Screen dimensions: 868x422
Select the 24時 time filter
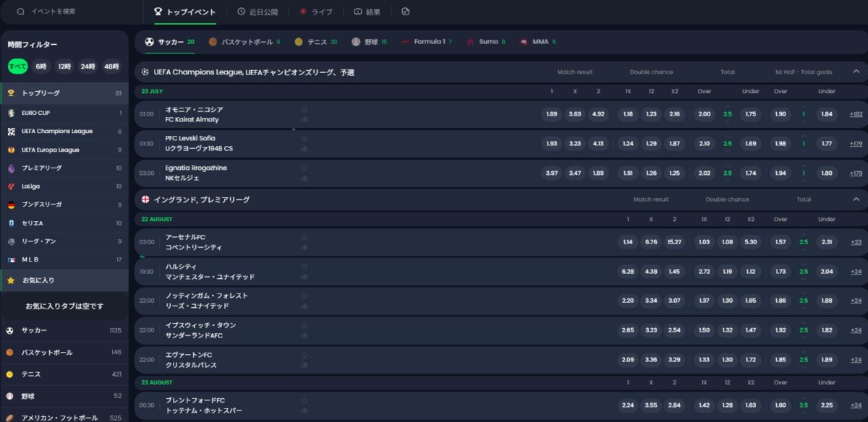[88, 66]
